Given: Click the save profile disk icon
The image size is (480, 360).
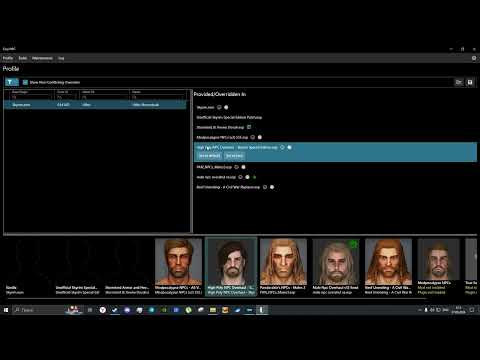Looking at the screenshot, I should (470, 82).
